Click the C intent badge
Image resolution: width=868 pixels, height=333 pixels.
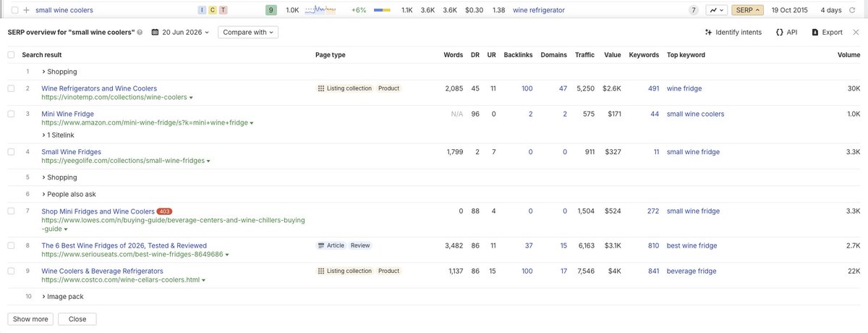213,10
